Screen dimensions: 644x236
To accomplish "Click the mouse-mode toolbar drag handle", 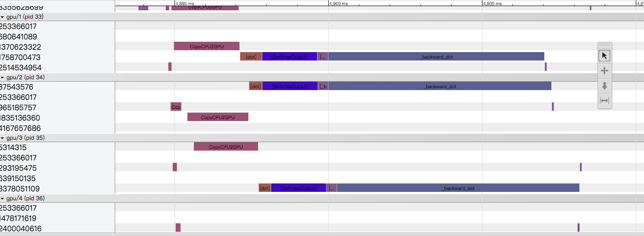I will (604, 45).
